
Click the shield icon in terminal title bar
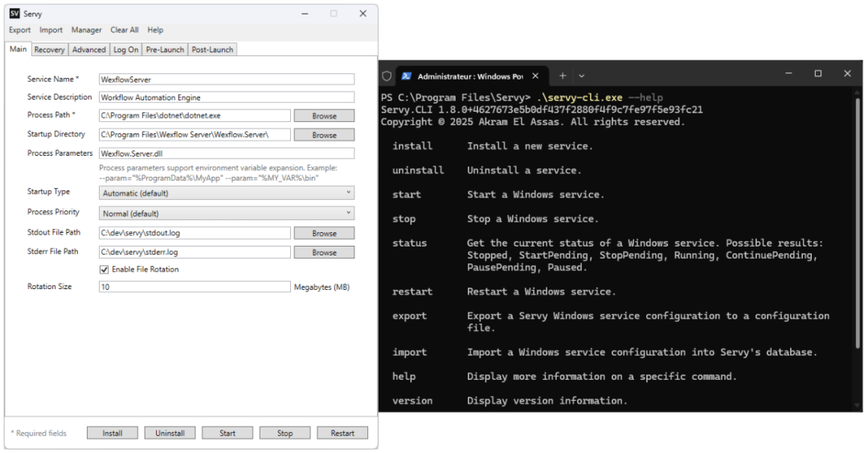pos(387,75)
